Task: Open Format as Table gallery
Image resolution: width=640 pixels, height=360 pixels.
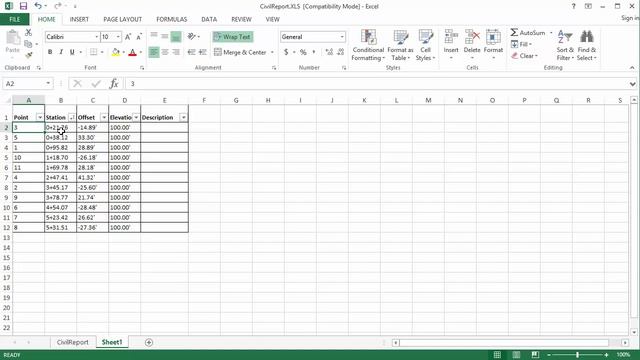Action: 400,45
